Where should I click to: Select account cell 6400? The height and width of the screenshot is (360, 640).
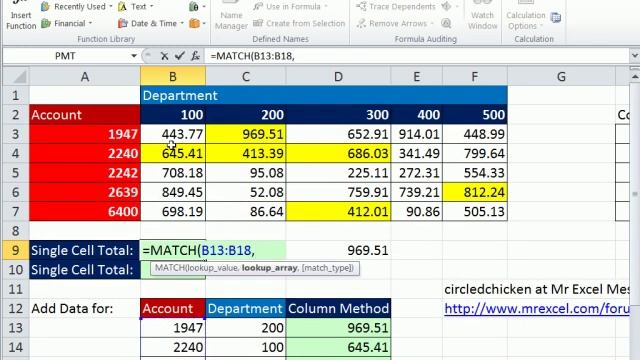coord(84,211)
